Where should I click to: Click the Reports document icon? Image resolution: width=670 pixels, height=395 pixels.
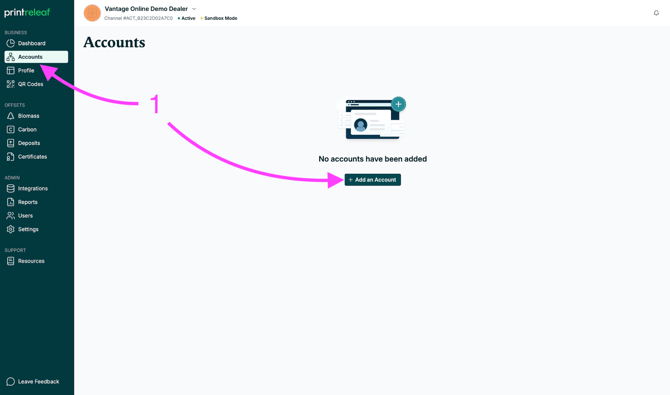(x=11, y=202)
